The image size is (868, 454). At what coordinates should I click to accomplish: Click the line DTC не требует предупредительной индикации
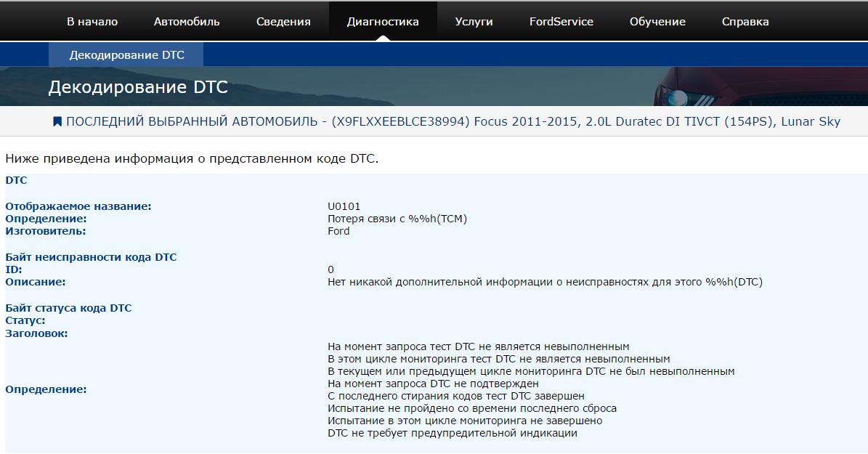coord(452,433)
